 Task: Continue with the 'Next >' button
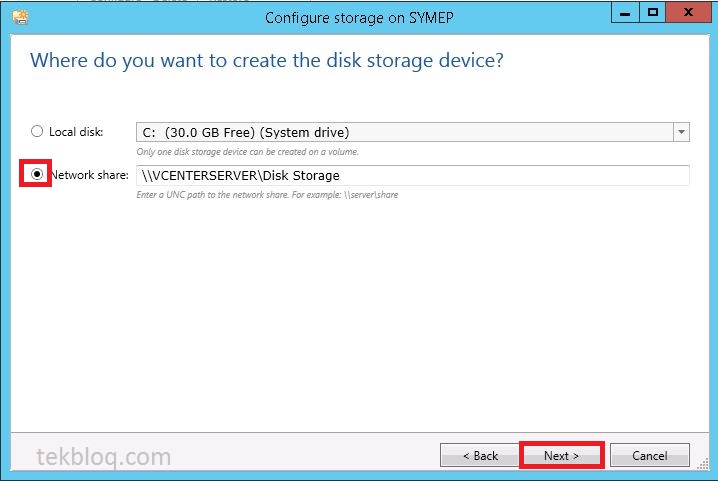[x=561, y=455]
